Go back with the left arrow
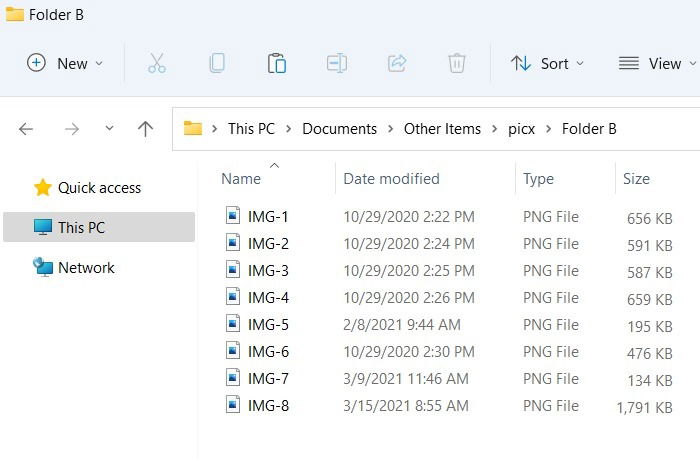 click(x=26, y=129)
